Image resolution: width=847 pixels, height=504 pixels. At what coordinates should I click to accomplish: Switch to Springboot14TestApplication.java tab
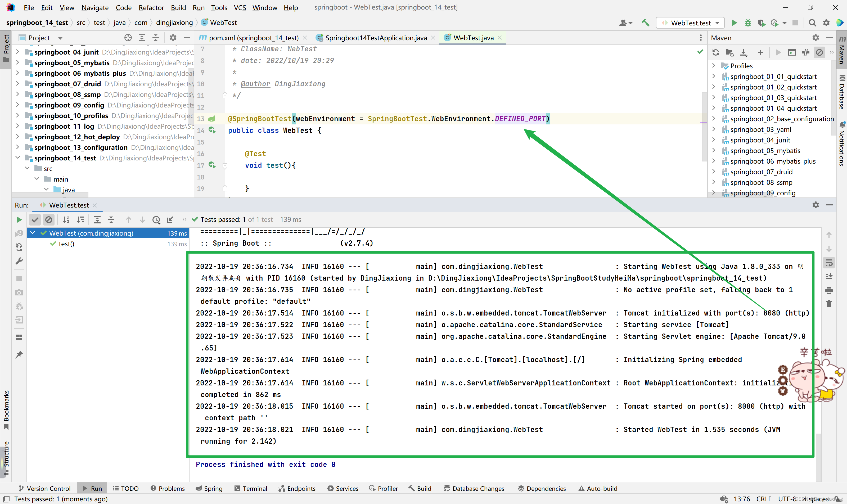coord(376,38)
